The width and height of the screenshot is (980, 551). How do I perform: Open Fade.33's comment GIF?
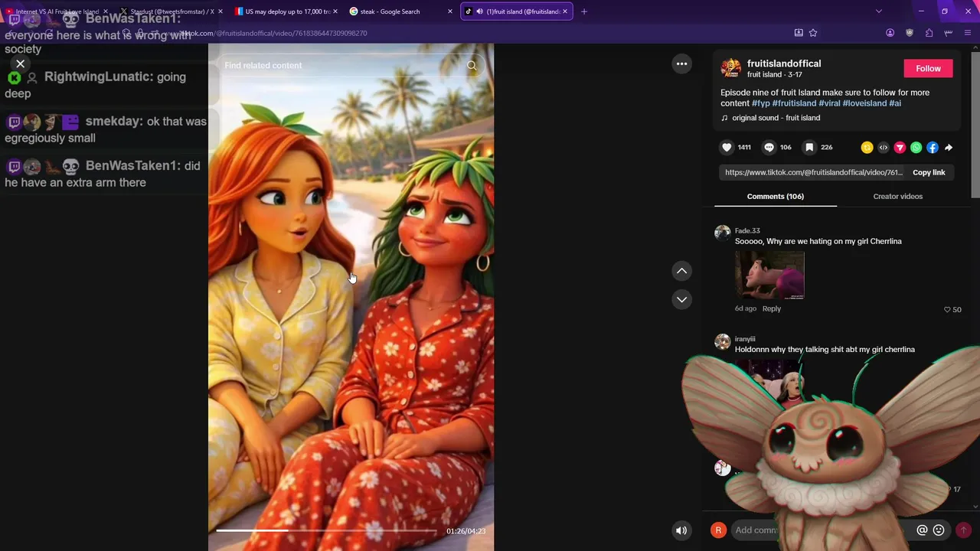point(769,275)
